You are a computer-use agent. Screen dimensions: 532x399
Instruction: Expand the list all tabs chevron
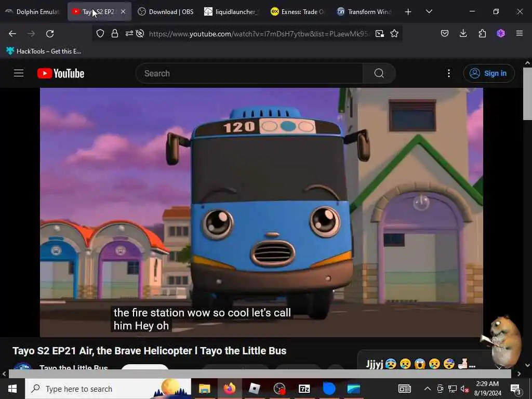point(429,12)
